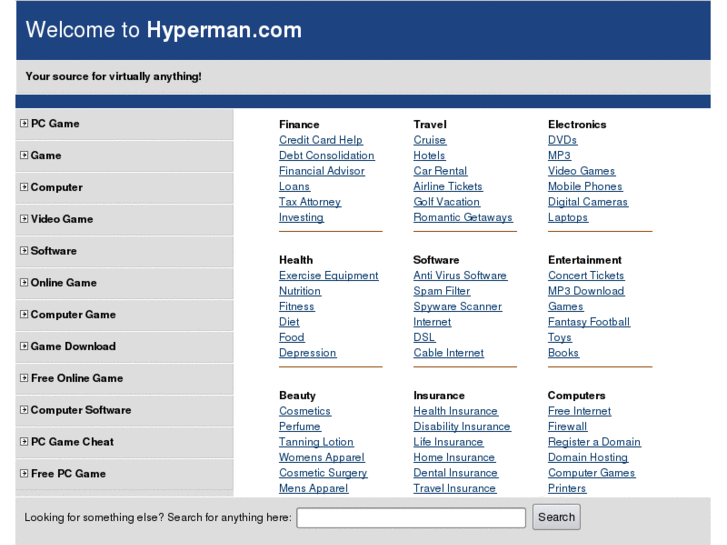Screen dimensions: 727x545
Task: Follow the Hotels link
Action: 429,155
